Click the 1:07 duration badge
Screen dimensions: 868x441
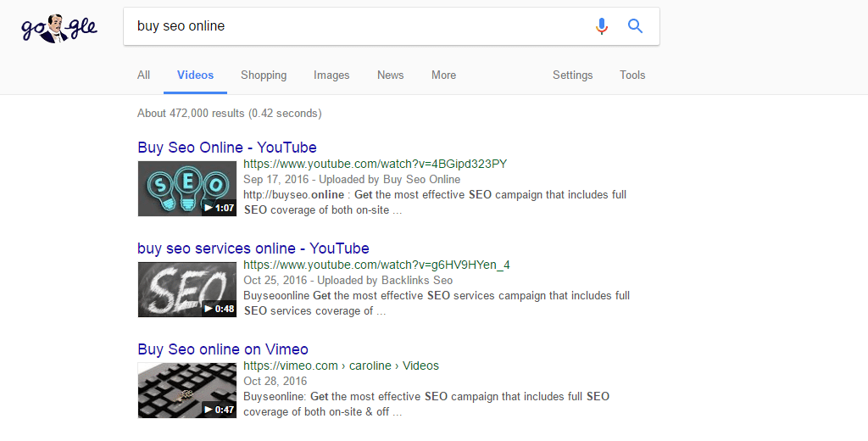(x=220, y=208)
